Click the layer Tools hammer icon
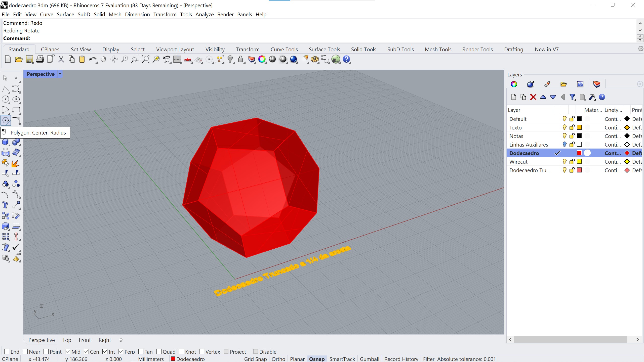Screen dimensions: 644x362 (592, 97)
